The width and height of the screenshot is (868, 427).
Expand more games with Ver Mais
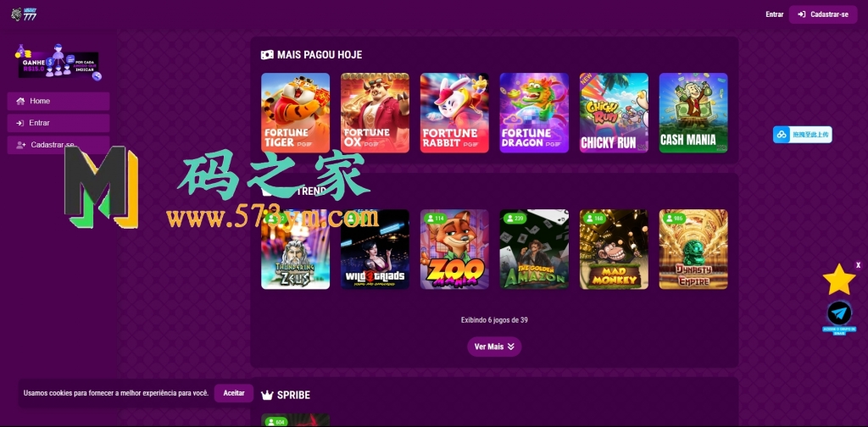494,347
